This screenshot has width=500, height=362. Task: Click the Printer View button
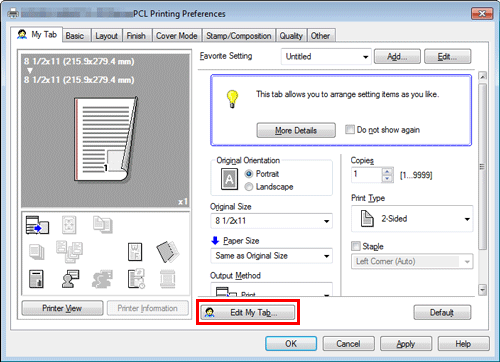coord(62,308)
